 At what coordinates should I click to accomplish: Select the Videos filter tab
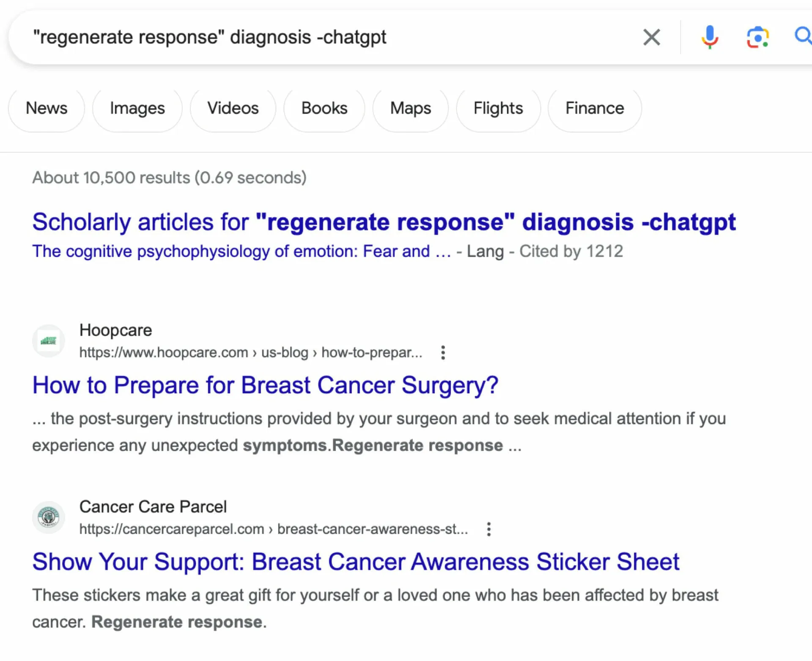(233, 108)
